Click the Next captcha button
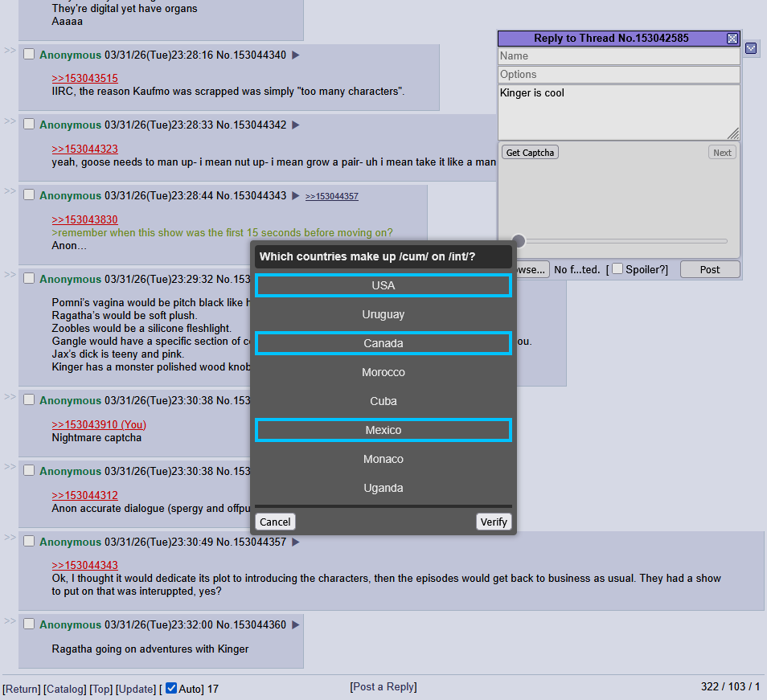The width and height of the screenshot is (767, 700). pos(722,153)
